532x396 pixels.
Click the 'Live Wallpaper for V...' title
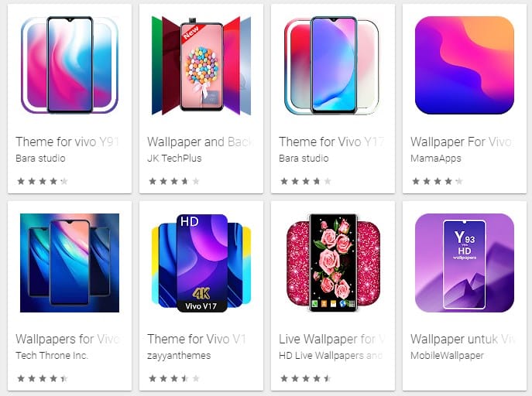click(331, 339)
